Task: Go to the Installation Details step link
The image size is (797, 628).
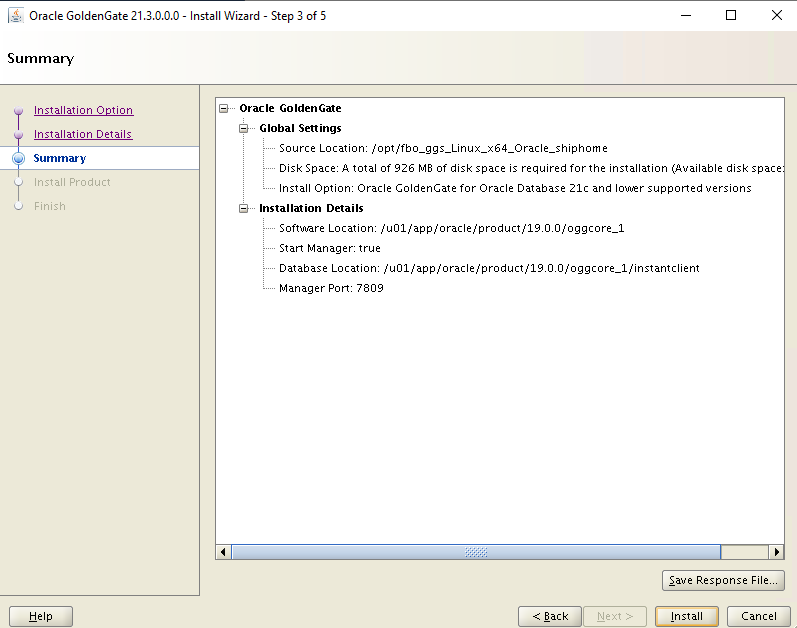Action: 83,134
